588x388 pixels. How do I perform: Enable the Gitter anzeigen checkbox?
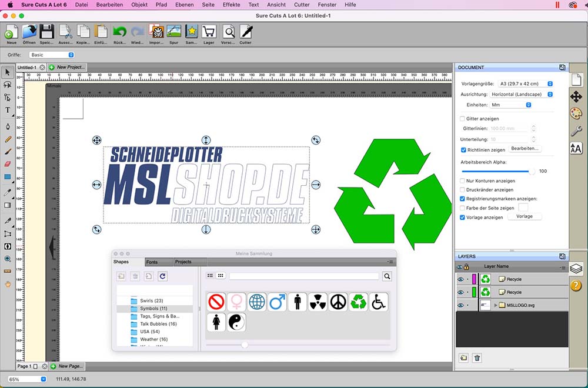pyautogui.click(x=462, y=119)
